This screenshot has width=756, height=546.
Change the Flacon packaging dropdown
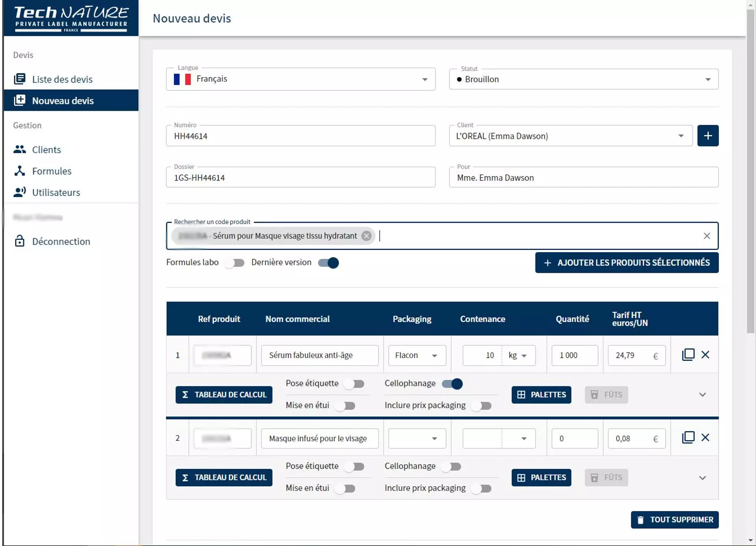point(435,355)
